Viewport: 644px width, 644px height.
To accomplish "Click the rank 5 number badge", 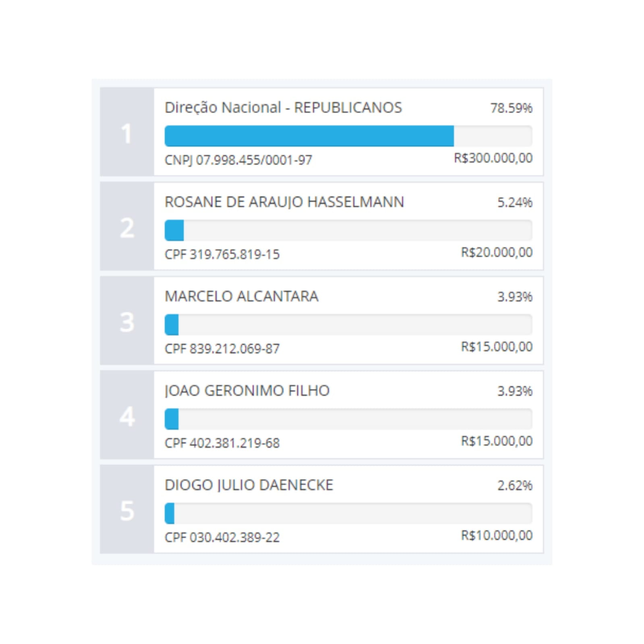I will [127, 510].
